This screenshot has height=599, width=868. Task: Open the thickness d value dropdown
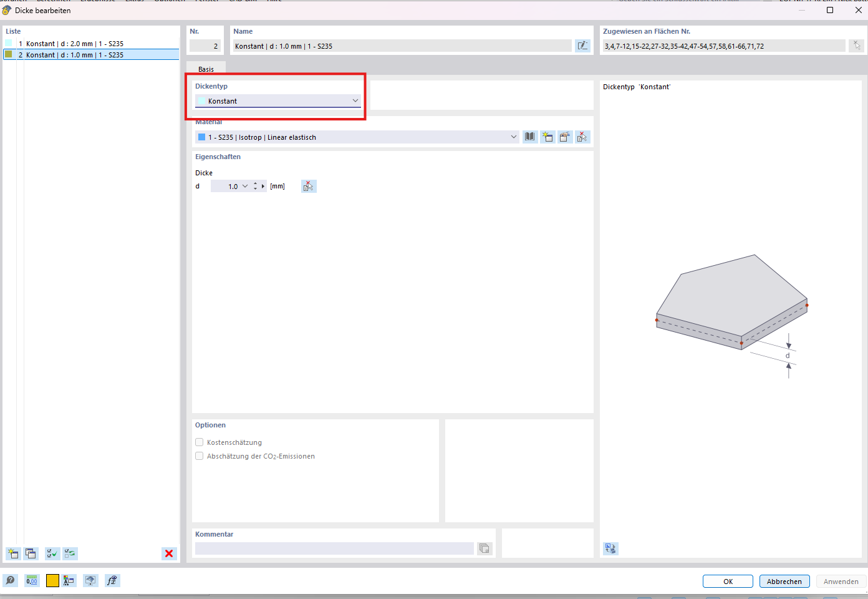coord(245,187)
